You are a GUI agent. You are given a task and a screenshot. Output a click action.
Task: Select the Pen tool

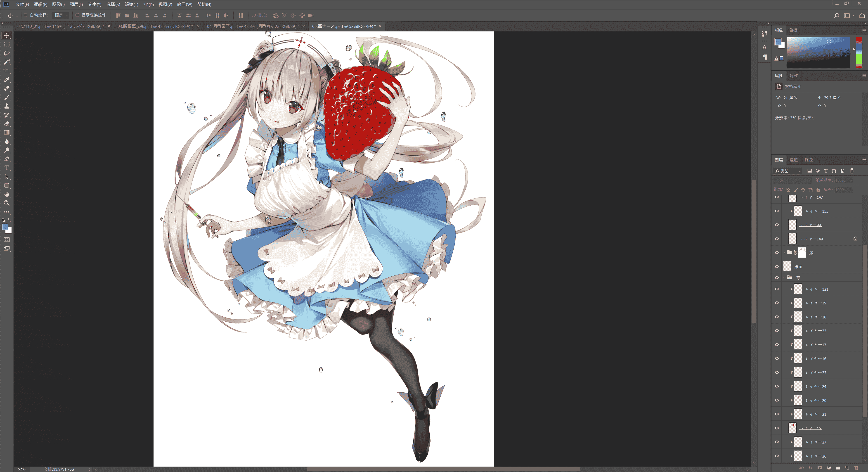click(x=7, y=159)
